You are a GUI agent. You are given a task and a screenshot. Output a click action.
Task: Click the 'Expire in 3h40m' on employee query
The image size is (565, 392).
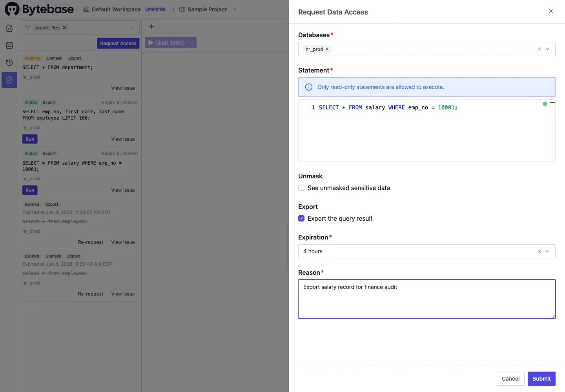click(x=120, y=103)
